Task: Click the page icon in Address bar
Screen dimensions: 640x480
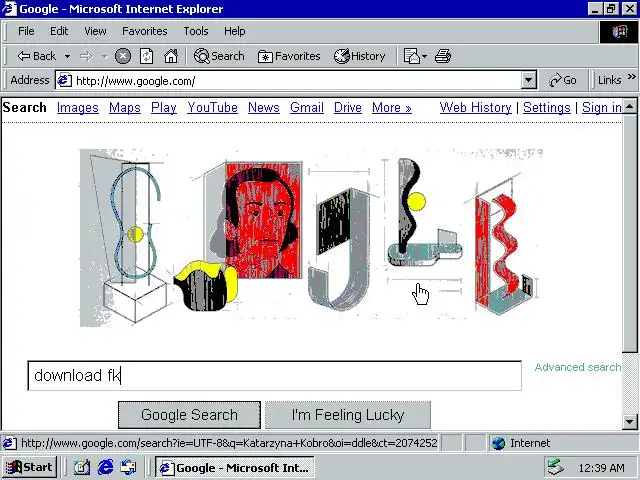Action: (64, 80)
